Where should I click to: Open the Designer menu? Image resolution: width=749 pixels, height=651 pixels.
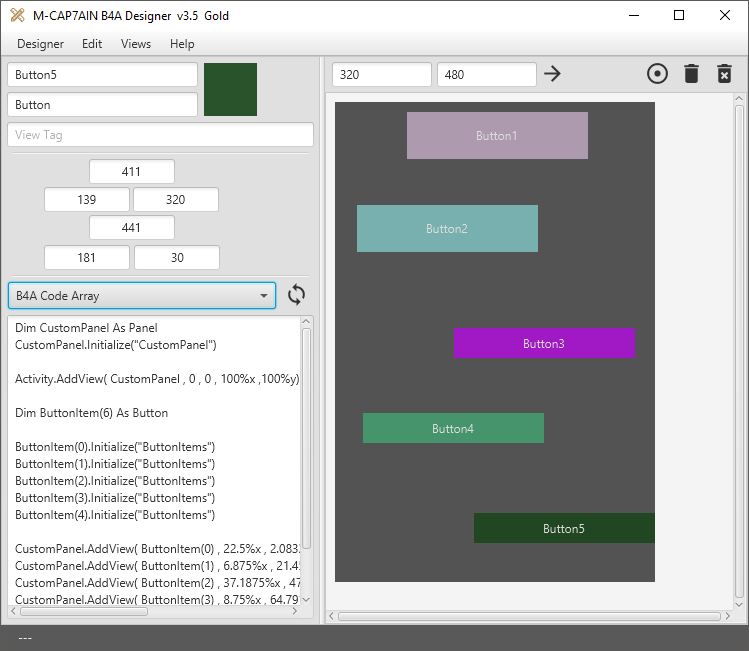(x=40, y=44)
